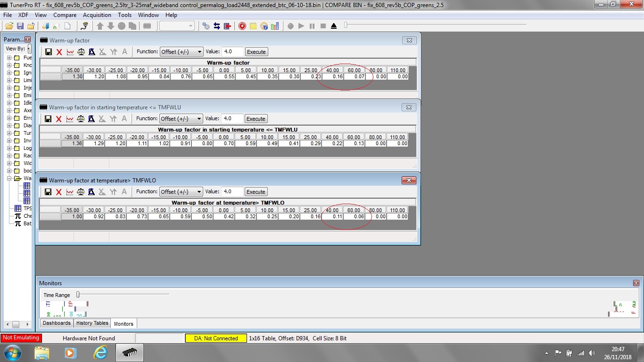The image size is (644, 362).
Task: Open Internet Explorer from the taskbar
Action: tap(100, 353)
